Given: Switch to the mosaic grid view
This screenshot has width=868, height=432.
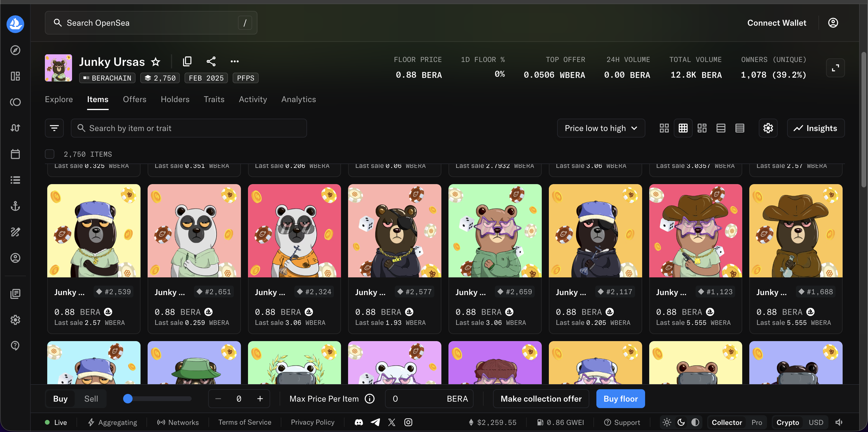Looking at the screenshot, I should pos(702,128).
